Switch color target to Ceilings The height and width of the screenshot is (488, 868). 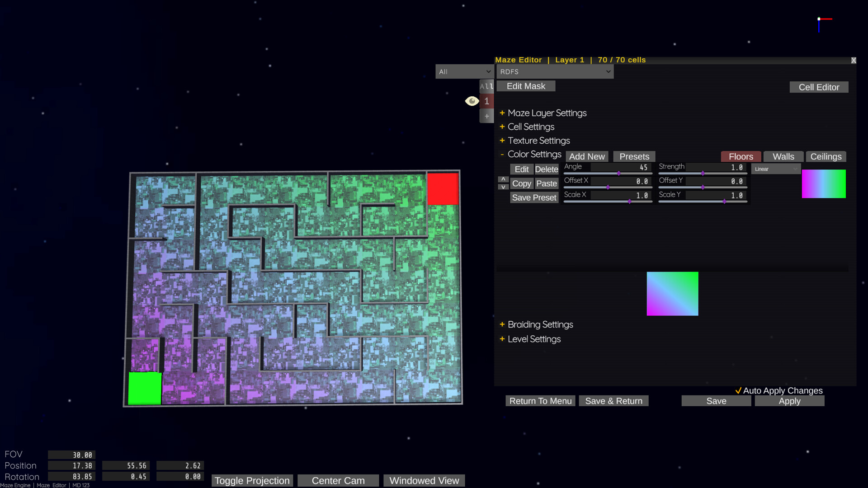(826, 156)
